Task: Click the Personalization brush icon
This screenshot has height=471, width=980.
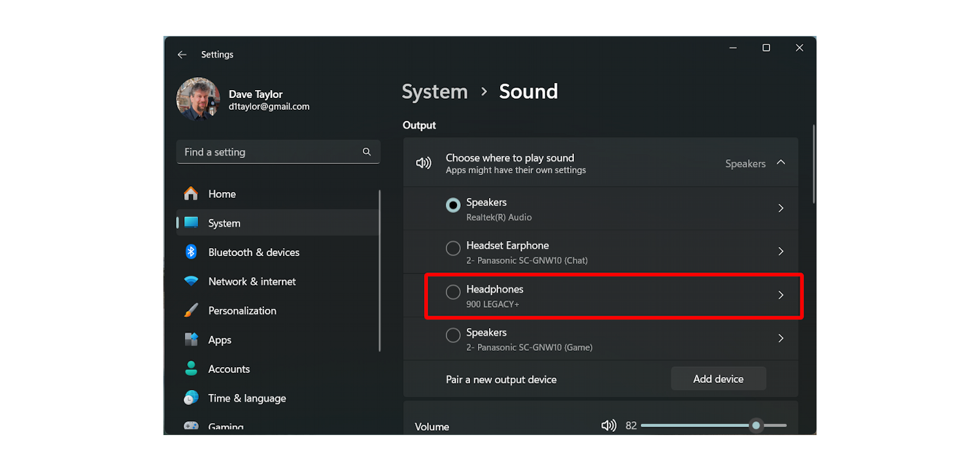Action: click(191, 310)
